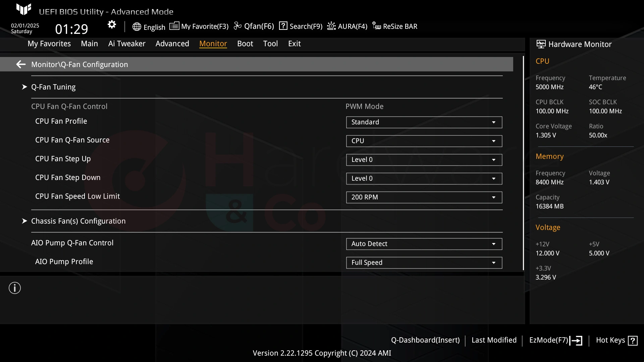
Task: Click the AURA lighting icon
Action: click(x=331, y=26)
